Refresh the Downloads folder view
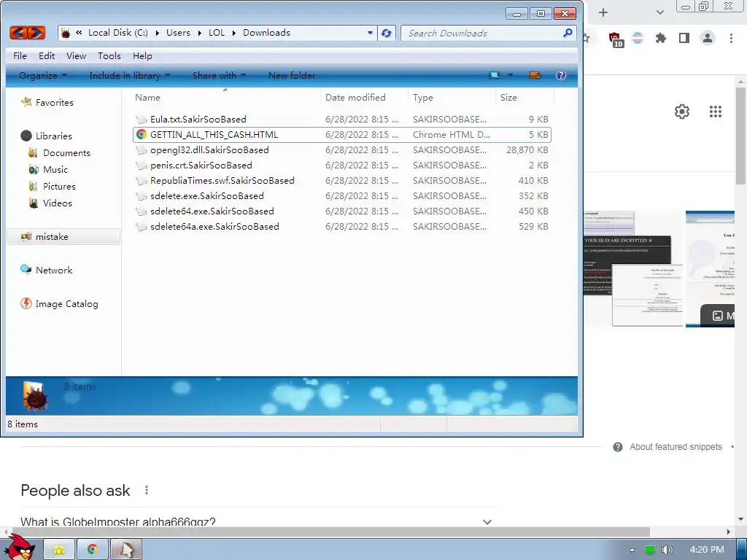747x560 pixels. tap(387, 33)
